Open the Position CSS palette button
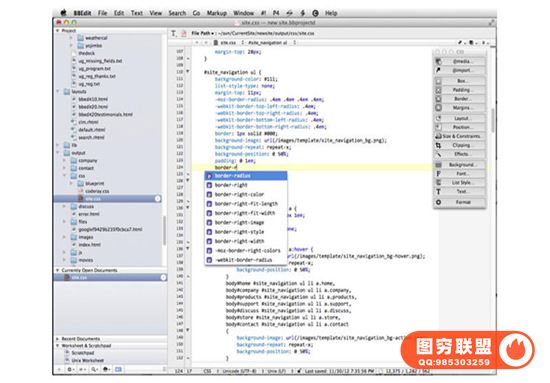Screen dimensions: 550x383 (x=460, y=127)
